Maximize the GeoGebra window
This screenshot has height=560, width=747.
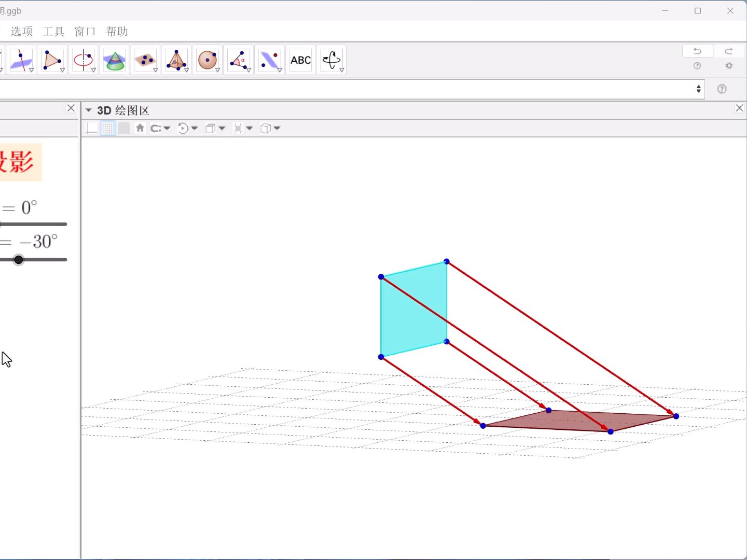(x=698, y=10)
